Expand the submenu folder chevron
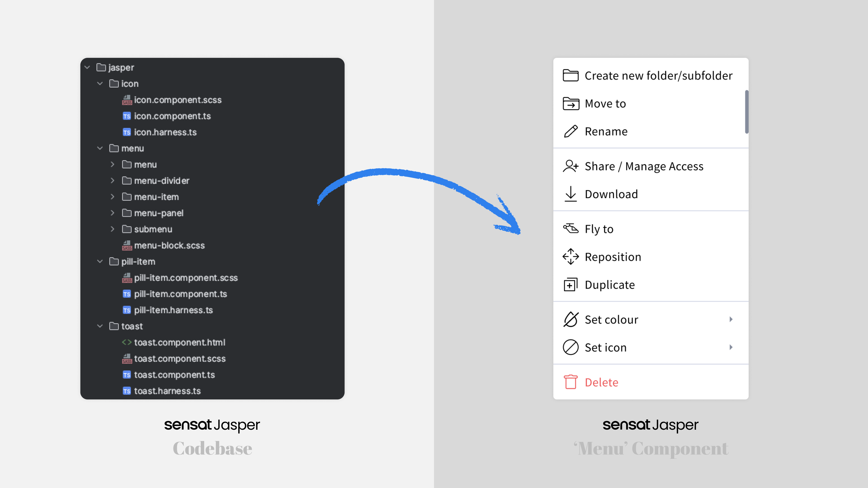The width and height of the screenshot is (868, 488). (113, 229)
